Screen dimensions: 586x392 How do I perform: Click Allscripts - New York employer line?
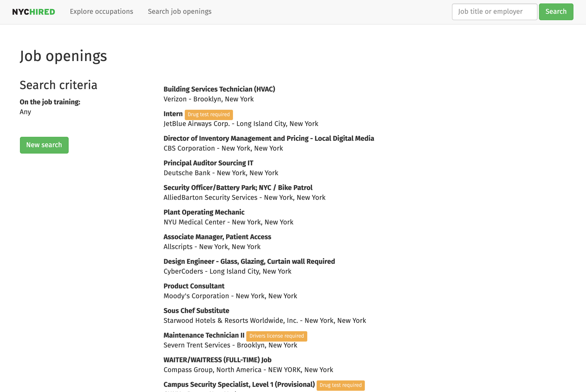coord(212,247)
